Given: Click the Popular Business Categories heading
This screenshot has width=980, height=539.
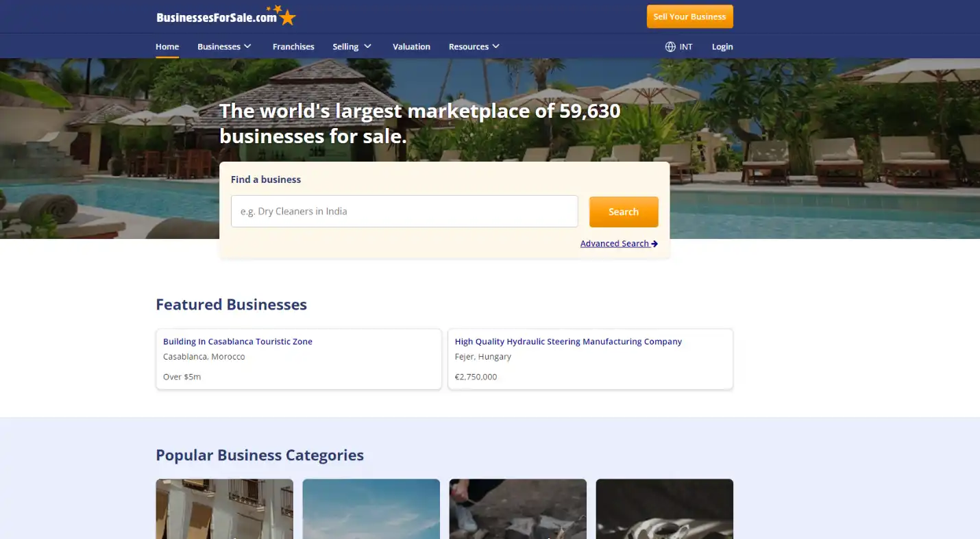Looking at the screenshot, I should (x=260, y=455).
